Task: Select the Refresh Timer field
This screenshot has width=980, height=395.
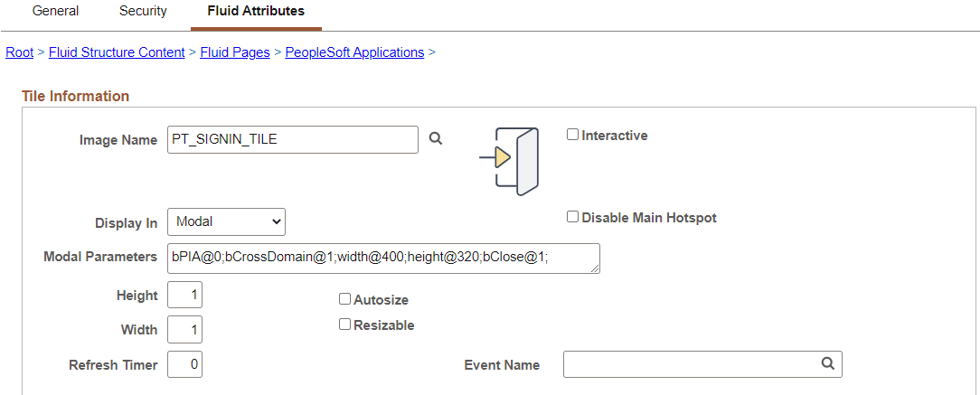Action: 185,364
